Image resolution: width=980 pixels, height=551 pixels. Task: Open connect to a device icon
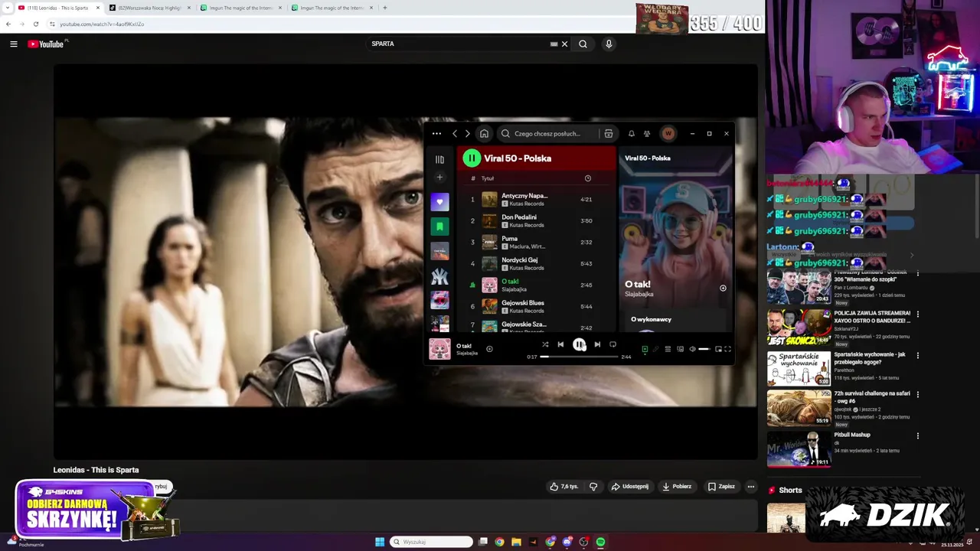680,349
